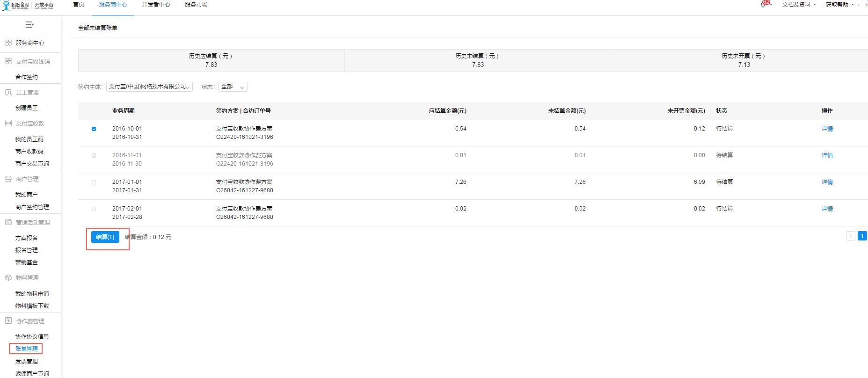Image resolution: width=868 pixels, height=378 pixels.
Task: Click the 协作费管理 yen icon
Action: [x=8, y=321]
